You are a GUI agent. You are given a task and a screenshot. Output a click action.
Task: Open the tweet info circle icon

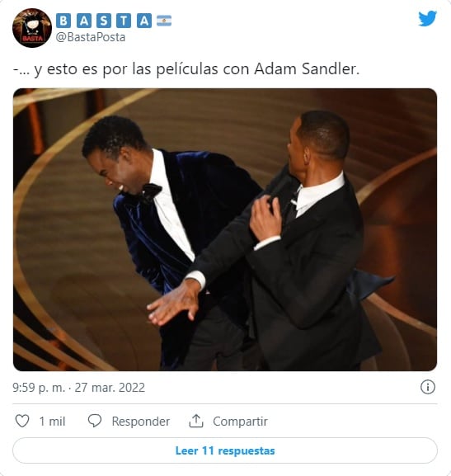[428, 387]
